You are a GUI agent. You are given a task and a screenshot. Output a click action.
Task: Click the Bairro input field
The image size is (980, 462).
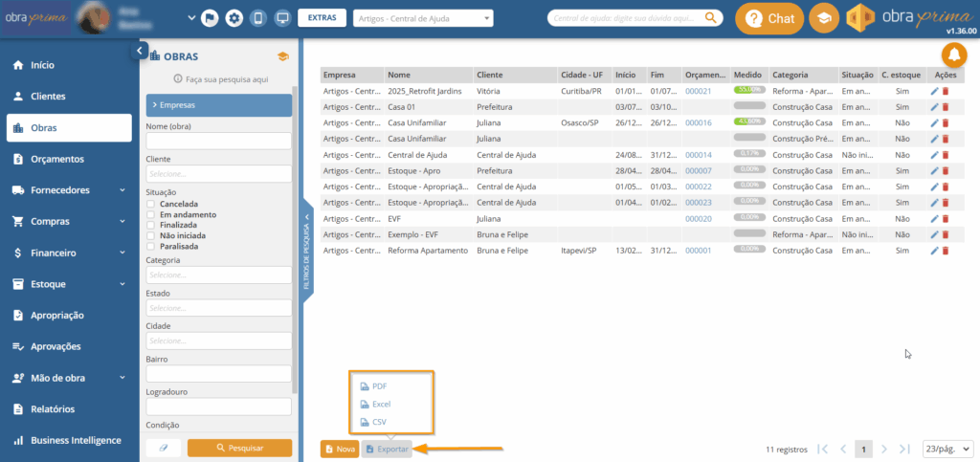point(219,374)
